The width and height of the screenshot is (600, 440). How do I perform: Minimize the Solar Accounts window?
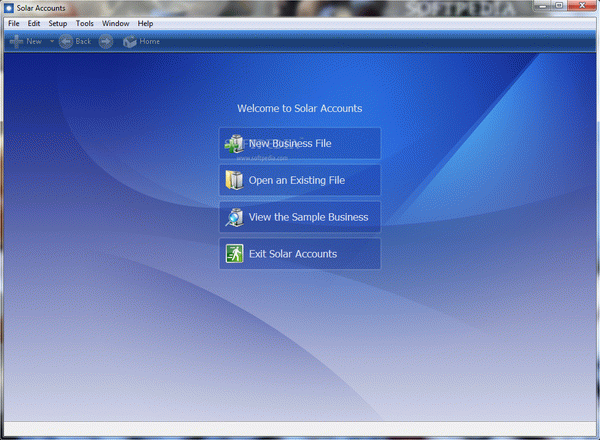[543, 5]
